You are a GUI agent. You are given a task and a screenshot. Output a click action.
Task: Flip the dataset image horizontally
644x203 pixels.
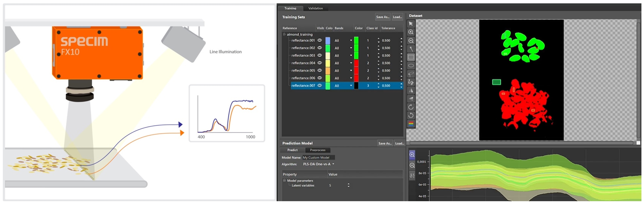pos(411,91)
